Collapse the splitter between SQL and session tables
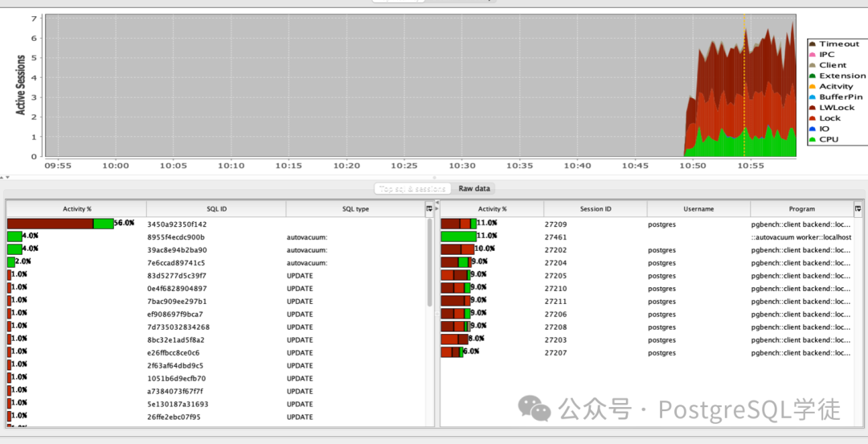This screenshot has width=868, height=444. point(436,206)
